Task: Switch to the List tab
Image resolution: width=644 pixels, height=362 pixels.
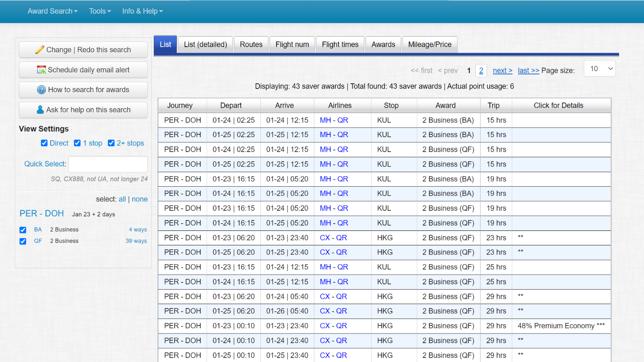Action: (x=165, y=45)
